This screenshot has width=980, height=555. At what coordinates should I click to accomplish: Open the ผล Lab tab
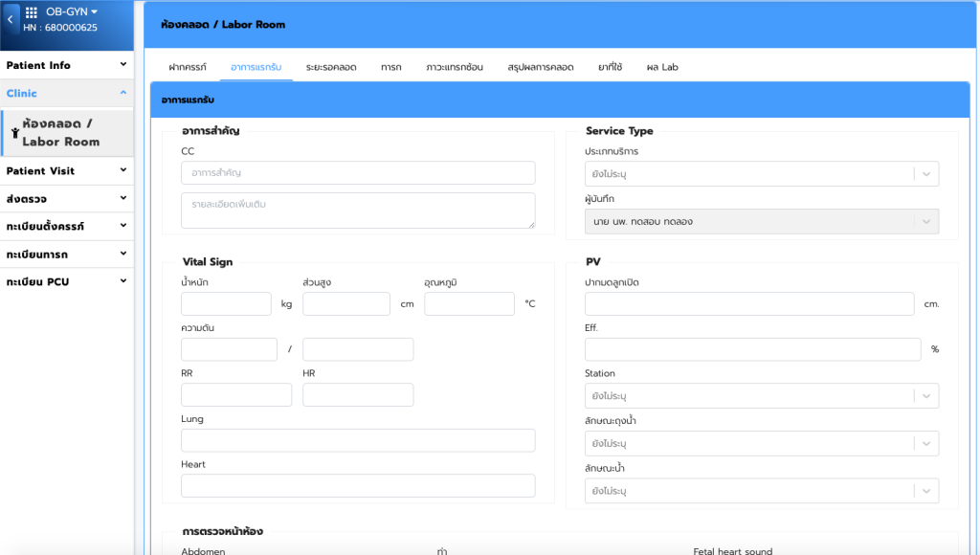point(662,67)
